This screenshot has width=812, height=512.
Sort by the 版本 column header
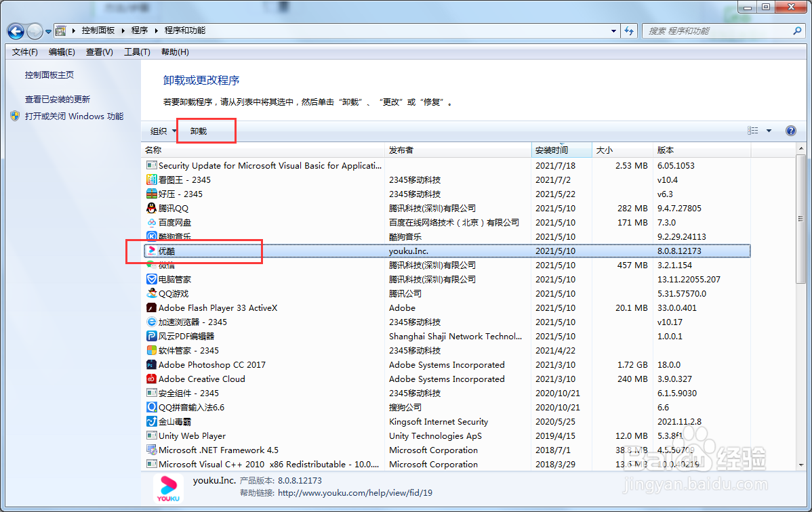pos(702,150)
